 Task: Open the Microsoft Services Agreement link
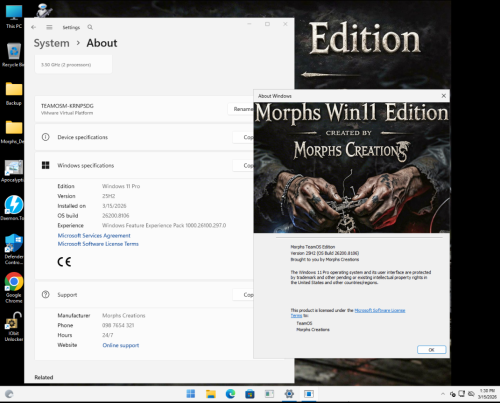point(94,236)
